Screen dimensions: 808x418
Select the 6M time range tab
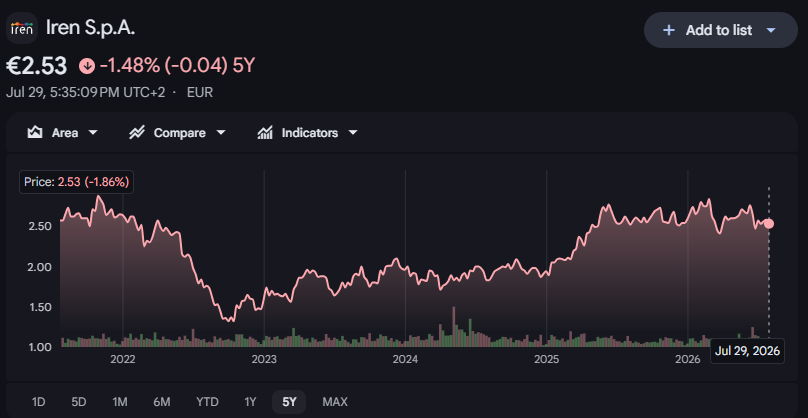click(162, 402)
